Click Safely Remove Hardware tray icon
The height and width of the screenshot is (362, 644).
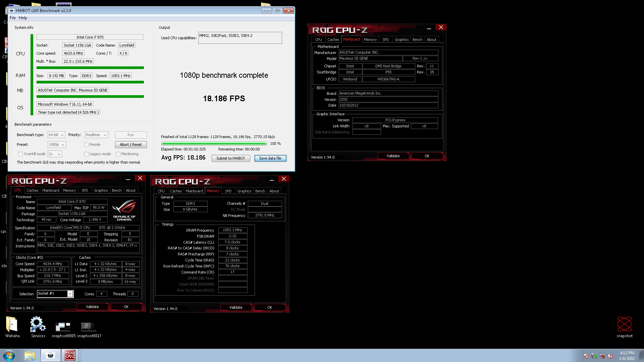point(594,356)
